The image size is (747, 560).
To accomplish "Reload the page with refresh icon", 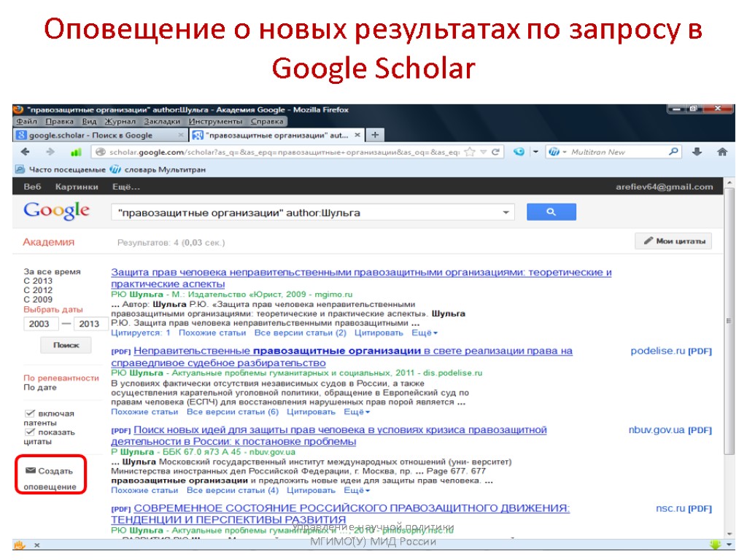I will (x=495, y=152).
